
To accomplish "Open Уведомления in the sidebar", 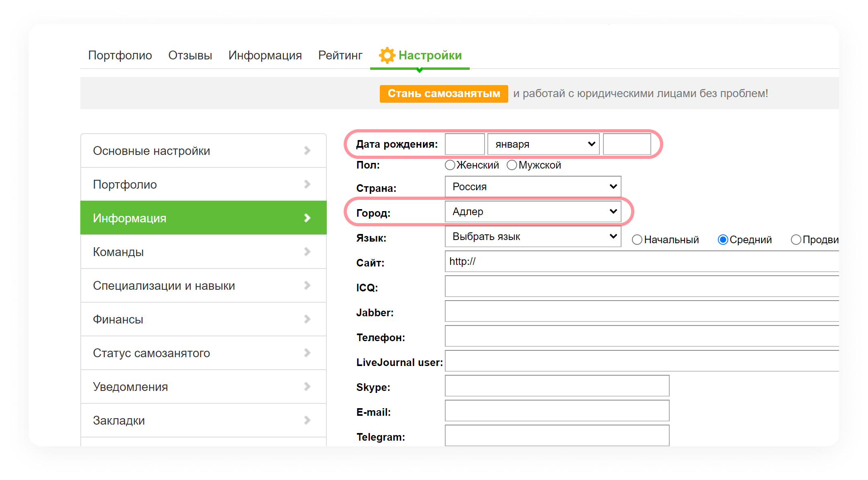I will tap(204, 386).
